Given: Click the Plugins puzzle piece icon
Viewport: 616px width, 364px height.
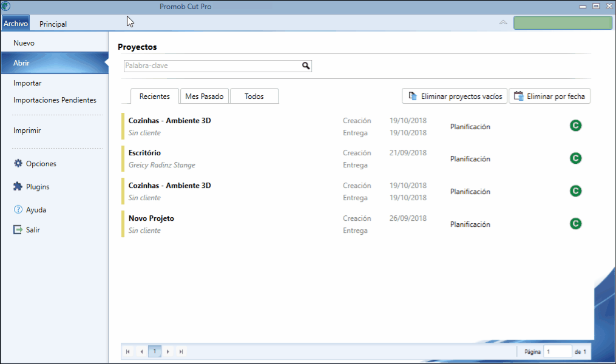Looking at the screenshot, I should point(18,186).
